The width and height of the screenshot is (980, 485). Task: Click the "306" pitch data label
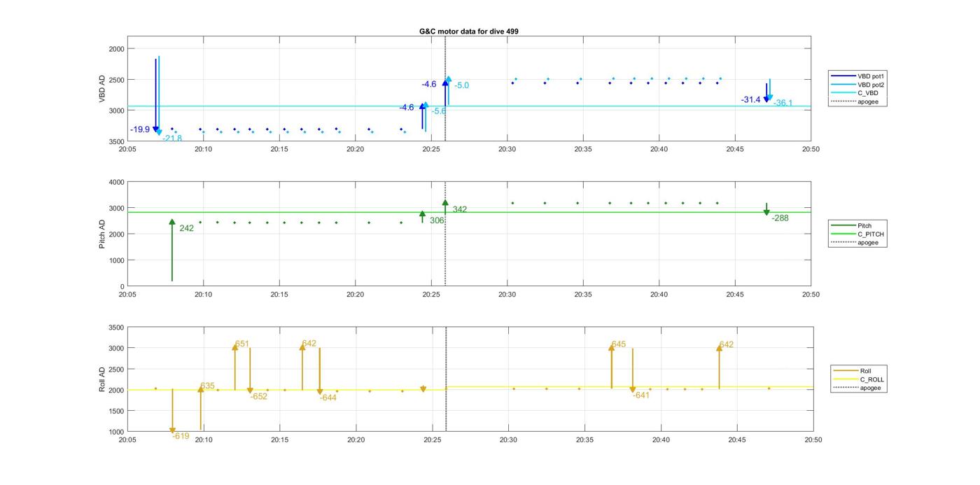pos(437,220)
